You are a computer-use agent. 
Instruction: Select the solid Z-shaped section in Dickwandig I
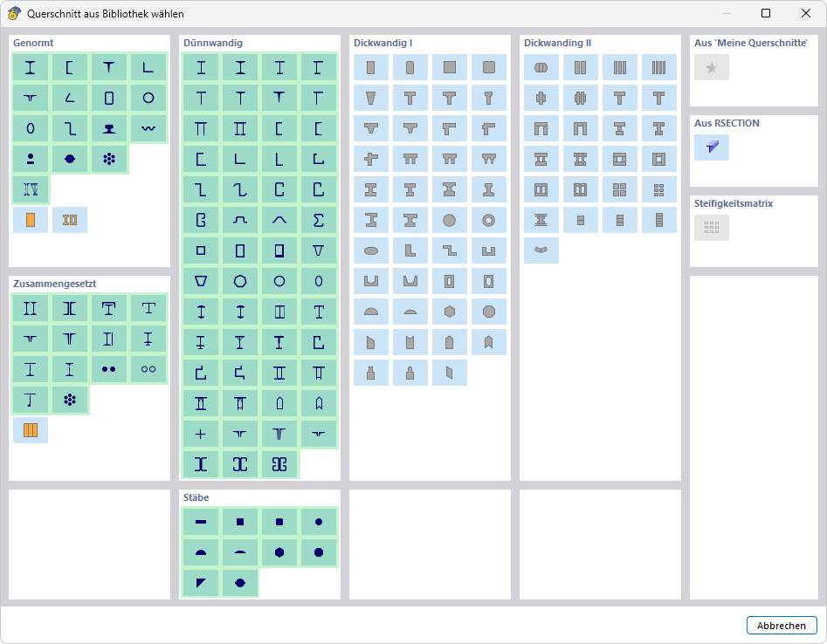click(x=450, y=250)
